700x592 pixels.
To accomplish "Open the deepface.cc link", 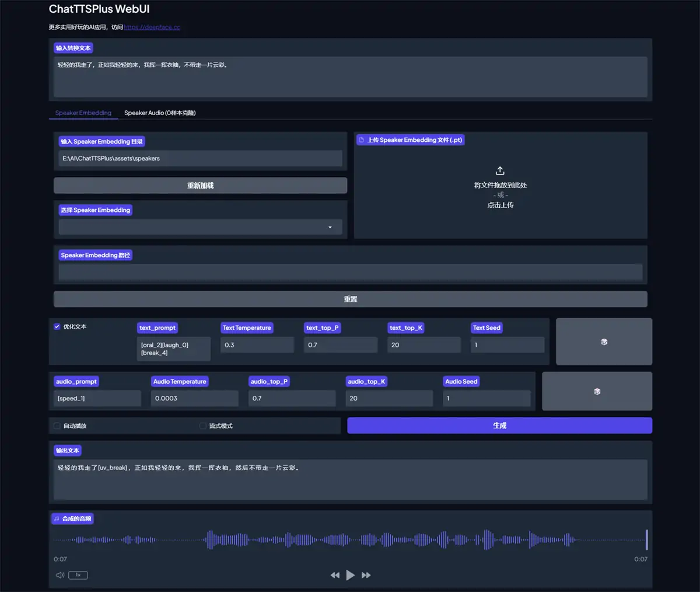I will pos(152,27).
